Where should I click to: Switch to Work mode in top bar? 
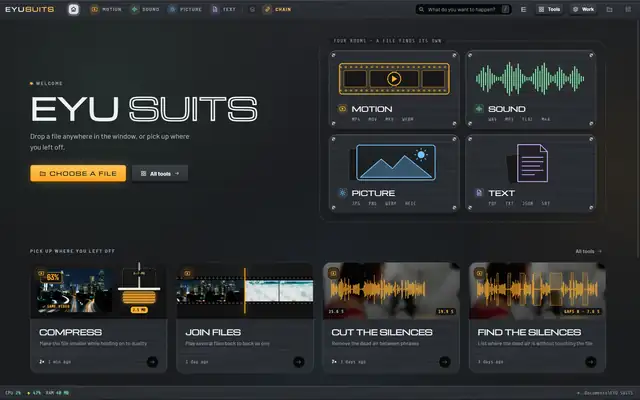click(x=583, y=9)
